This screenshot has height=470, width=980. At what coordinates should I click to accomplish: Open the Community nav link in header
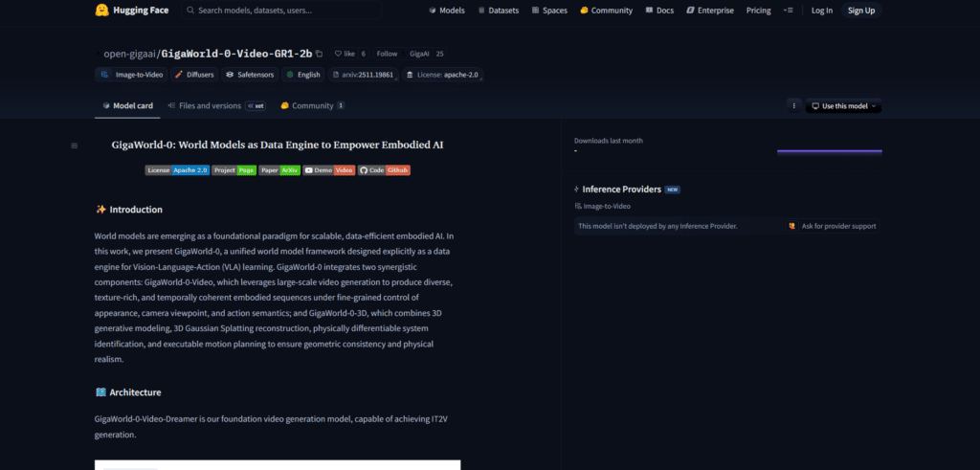[606, 10]
